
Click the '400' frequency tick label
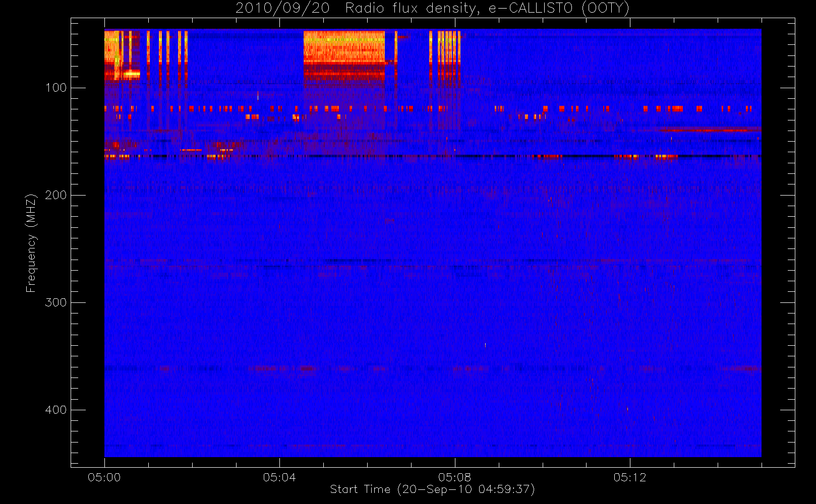click(56, 410)
